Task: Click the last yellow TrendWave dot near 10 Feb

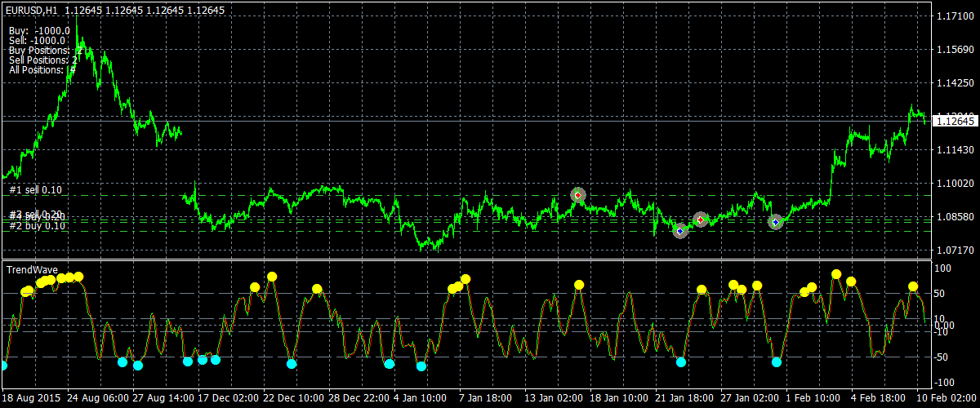Action: 913,286
